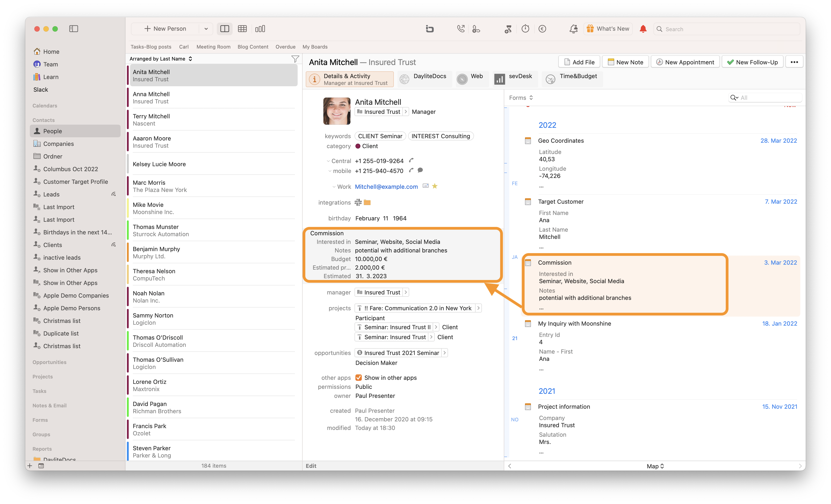
Task: Open the incoming calls icon
Action: (x=461, y=29)
